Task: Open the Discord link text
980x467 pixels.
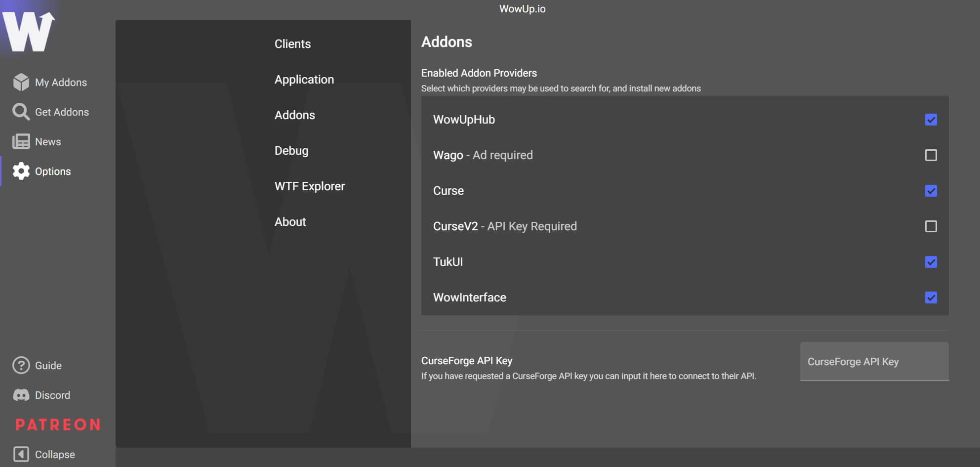Action: (x=52, y=395)
